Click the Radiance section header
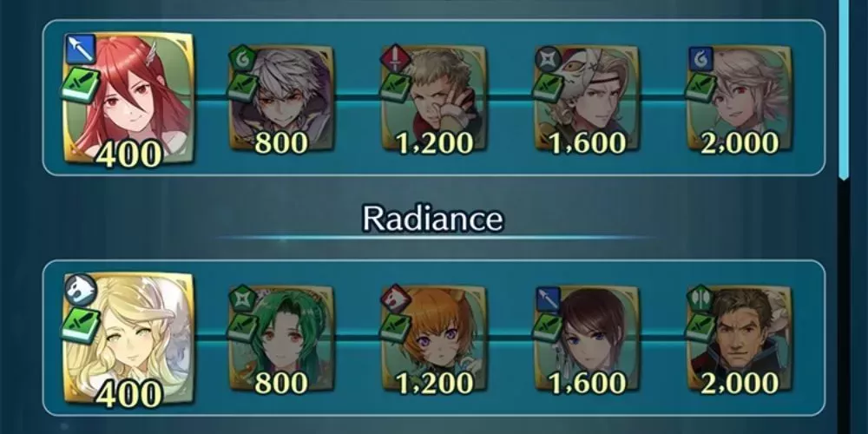 coord(433,220)
